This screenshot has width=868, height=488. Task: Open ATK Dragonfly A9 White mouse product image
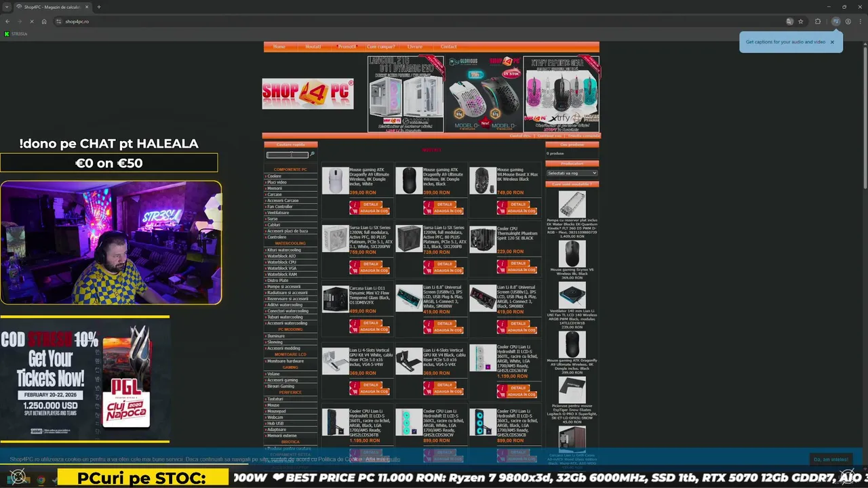point(335,180)
